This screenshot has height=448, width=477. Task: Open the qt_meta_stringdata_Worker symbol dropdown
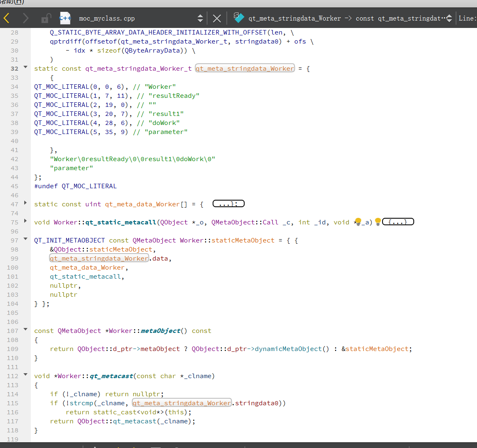(x=449, y=18)
